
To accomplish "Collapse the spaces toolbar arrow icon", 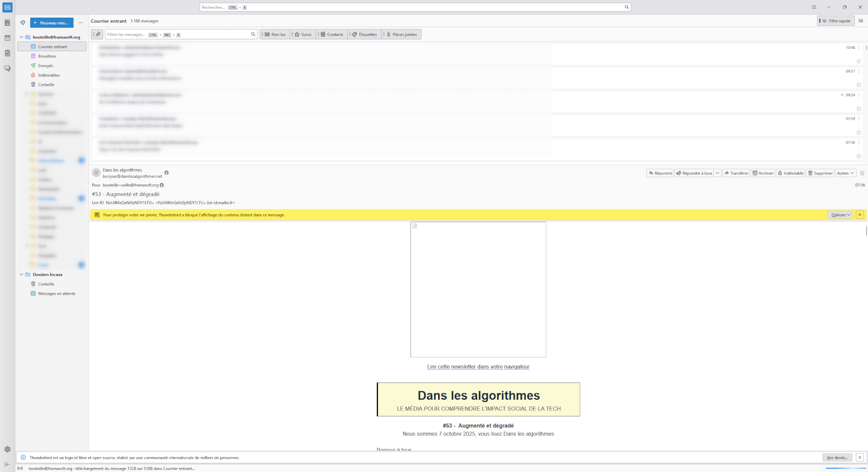I will tap(7, 464).
